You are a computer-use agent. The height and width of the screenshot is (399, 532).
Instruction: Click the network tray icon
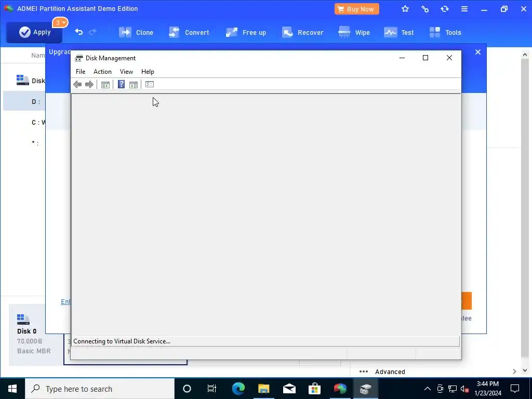click(x=453, y=389)
